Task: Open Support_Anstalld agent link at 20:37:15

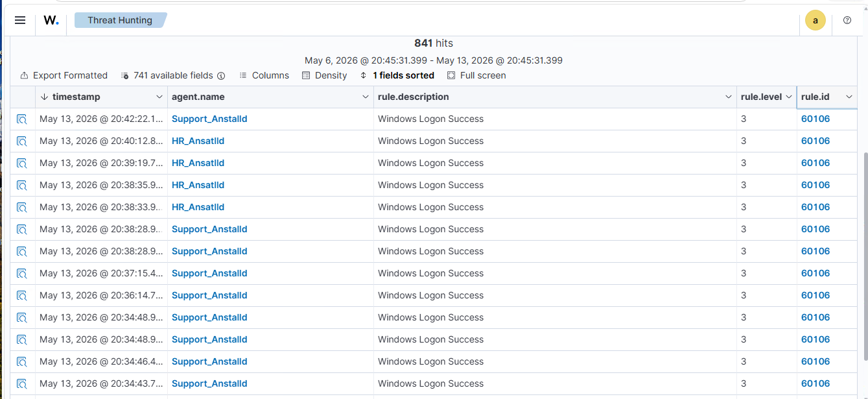Action: pos(209,273)
